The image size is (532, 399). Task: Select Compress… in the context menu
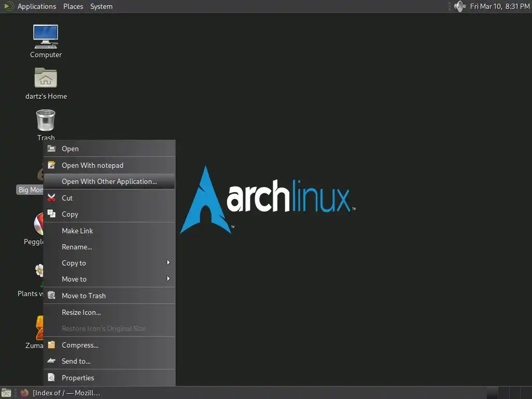(x=109, y=345)
